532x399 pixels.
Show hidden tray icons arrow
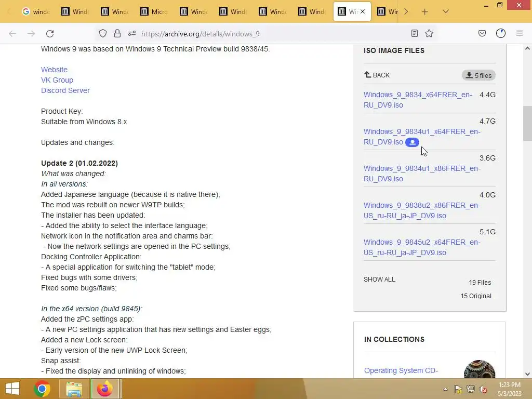tap(445, 389)
